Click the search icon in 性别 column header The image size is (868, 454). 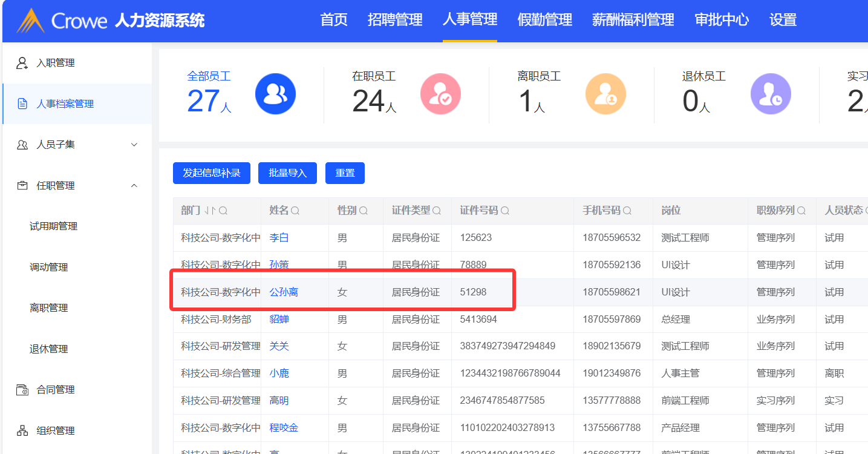click(x=364, y=211)
